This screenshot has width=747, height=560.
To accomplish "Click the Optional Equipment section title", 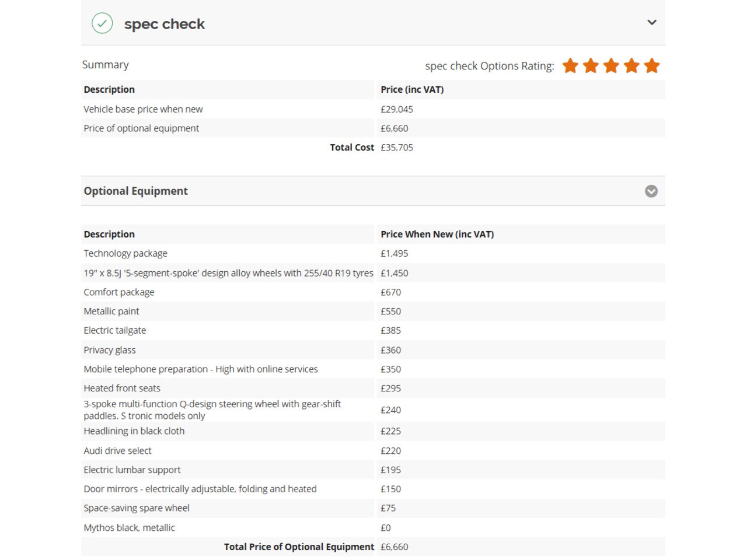I will 136,191.
